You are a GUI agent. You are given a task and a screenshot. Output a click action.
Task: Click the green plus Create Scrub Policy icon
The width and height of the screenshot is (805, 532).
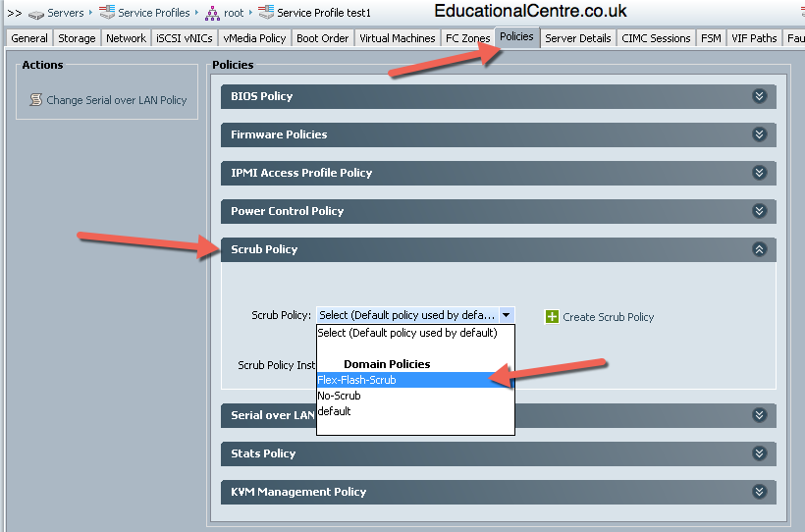pyautogui.click(x=552, y=317)
